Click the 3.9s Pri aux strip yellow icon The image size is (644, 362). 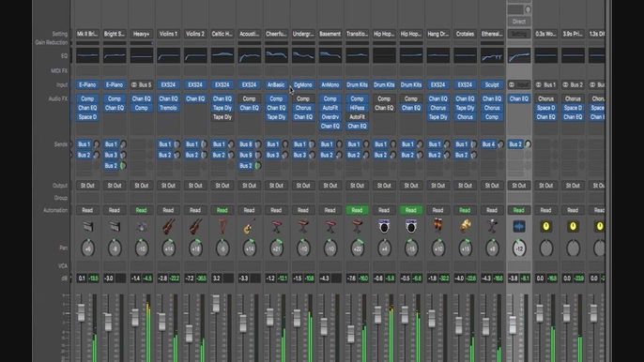point(573,227)
